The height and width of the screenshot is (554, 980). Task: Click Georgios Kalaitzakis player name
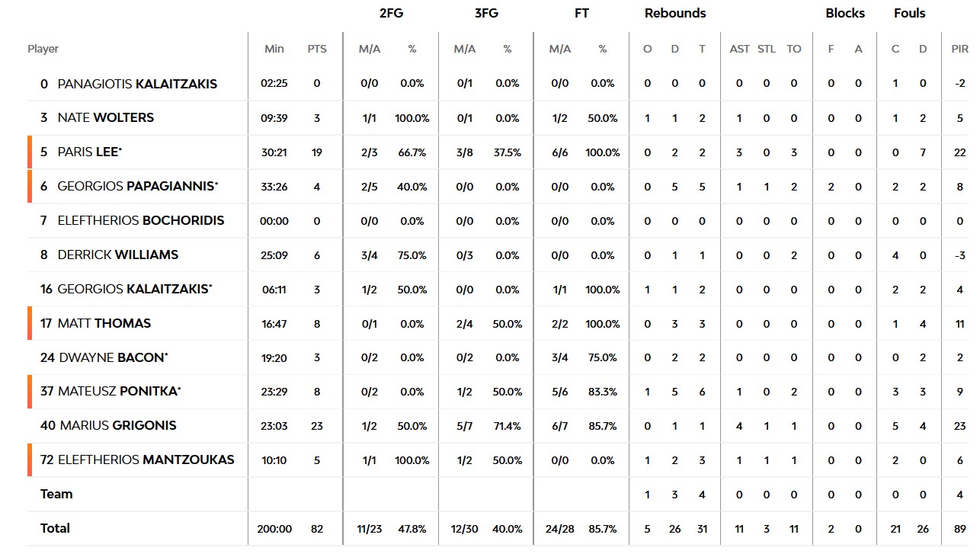(x=134, y=289)
